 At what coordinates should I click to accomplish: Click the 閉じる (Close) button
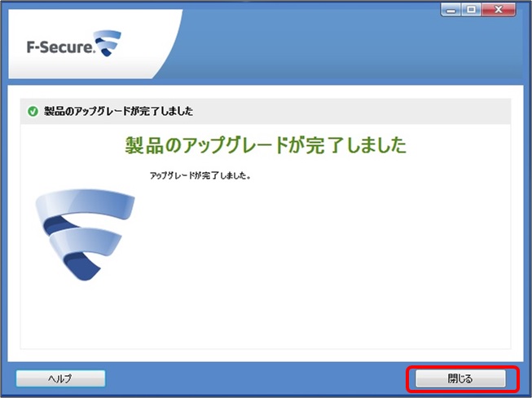click(x=460, y=378)
